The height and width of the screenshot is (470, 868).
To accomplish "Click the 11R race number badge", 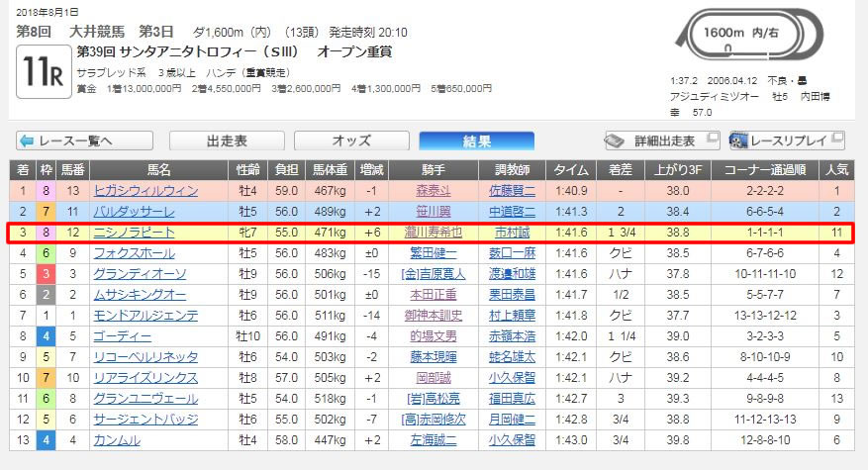I will [34, 70].
